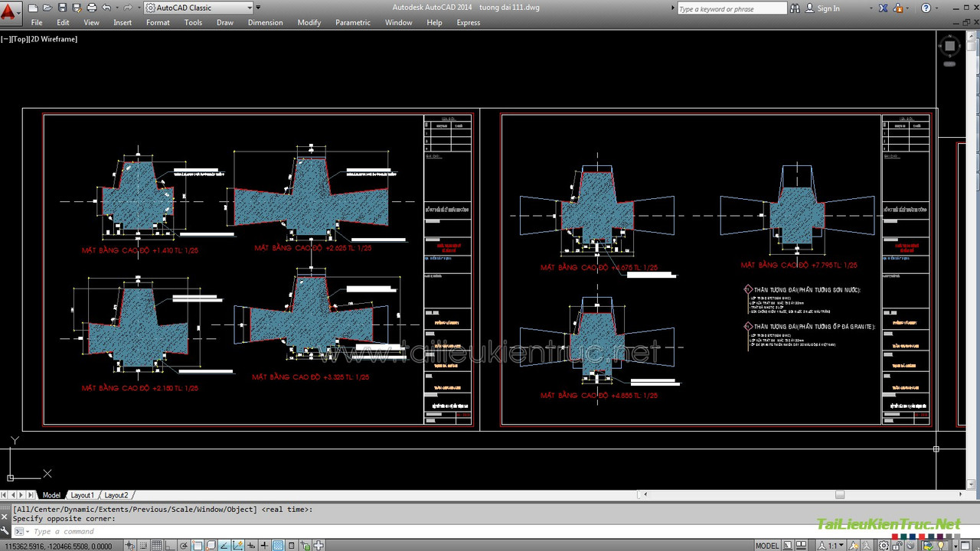Toggle Object Snap in status bar

click(x=197, y=545)
